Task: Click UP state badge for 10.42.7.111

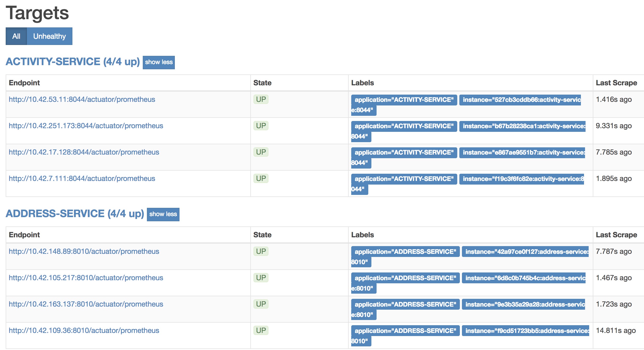Action: click(x=261, y=178)
